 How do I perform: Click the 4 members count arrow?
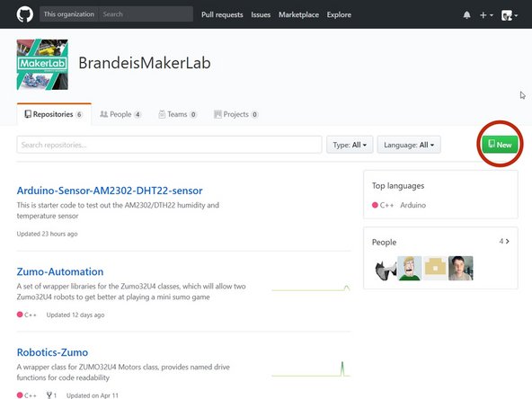[x=504, y=241]
